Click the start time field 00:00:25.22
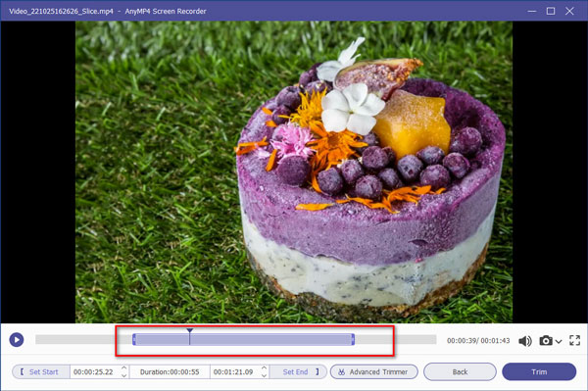The width and height of the screenshot is (588, 391). pyautogui.click(x=94, y=371)
